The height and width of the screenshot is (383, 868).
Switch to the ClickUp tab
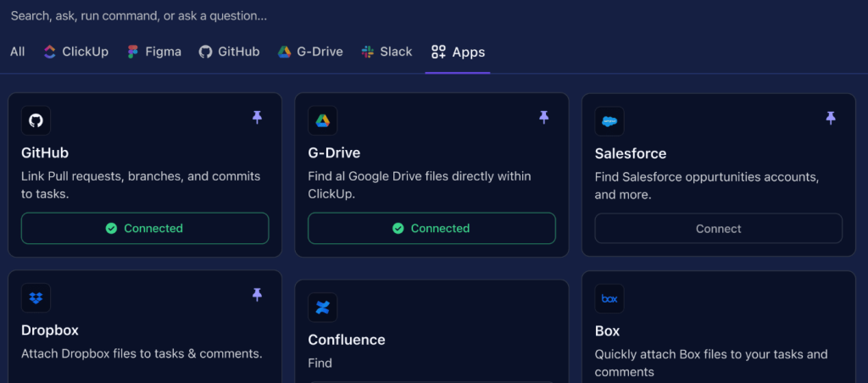coord(75,52)
